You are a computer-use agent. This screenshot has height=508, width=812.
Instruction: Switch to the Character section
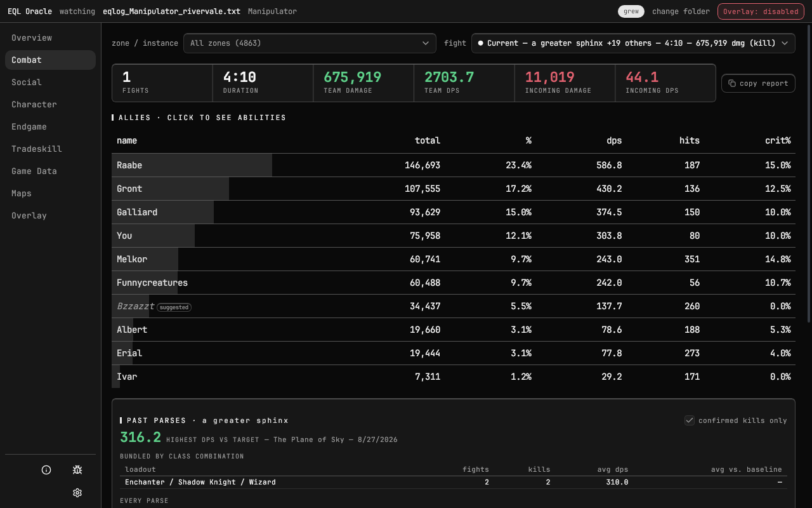coord(50,104)
